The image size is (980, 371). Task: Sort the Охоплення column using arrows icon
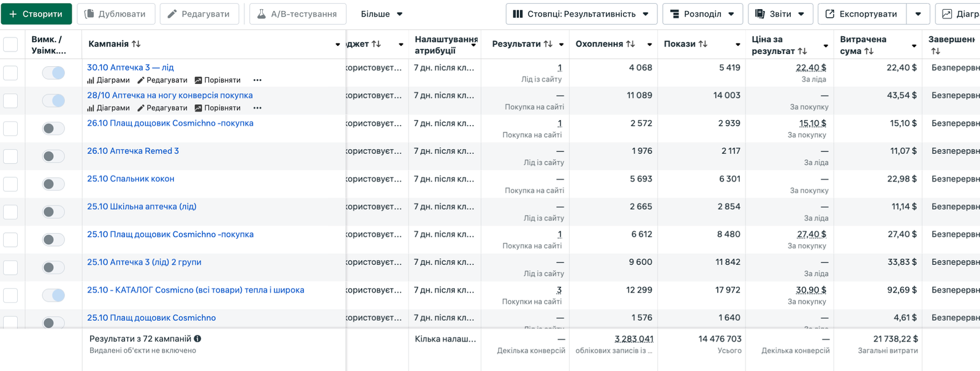630,44
